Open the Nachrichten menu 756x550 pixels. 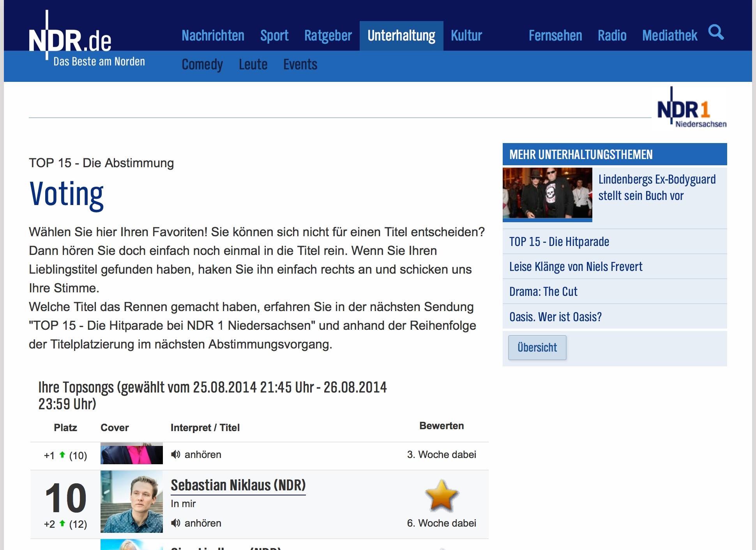tap(213, 36)
